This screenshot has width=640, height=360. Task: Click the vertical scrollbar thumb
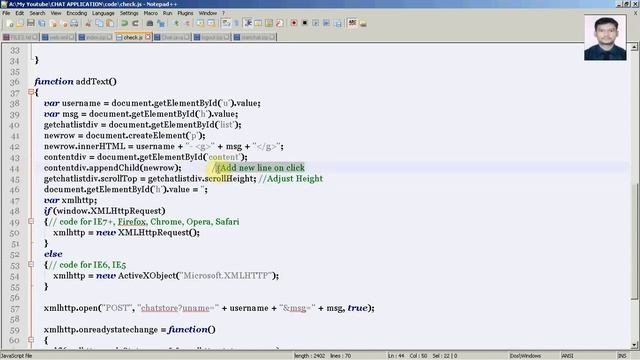click(x=634, y=241)
